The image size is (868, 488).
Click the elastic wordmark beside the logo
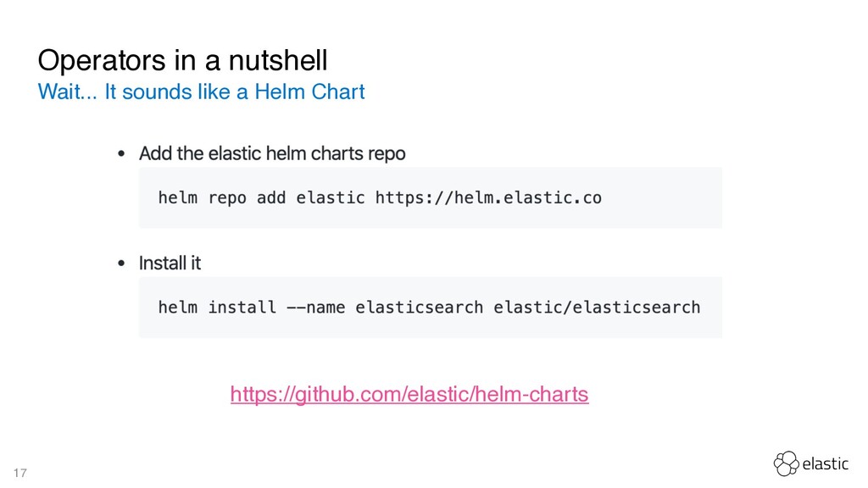[826, 463]
